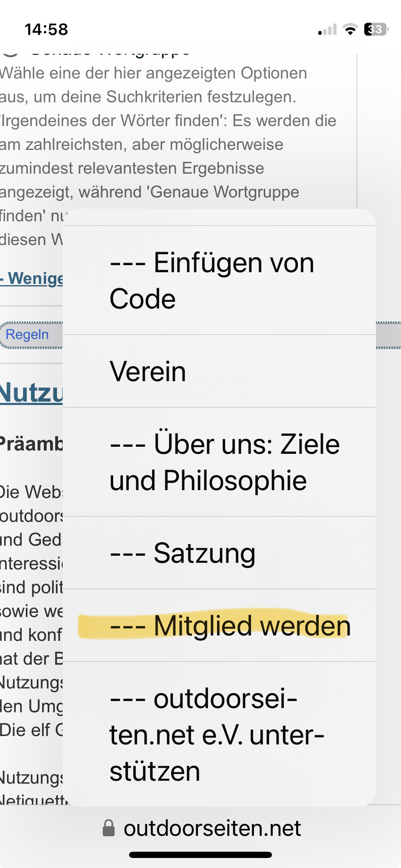
Task: Open the "Regeln" breadcrumb button
Action: tap(27, 334)
